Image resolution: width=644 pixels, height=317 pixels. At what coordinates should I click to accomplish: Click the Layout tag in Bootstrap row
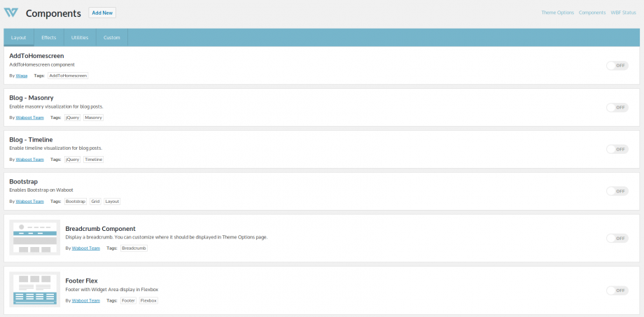click(x=112, y=202)
